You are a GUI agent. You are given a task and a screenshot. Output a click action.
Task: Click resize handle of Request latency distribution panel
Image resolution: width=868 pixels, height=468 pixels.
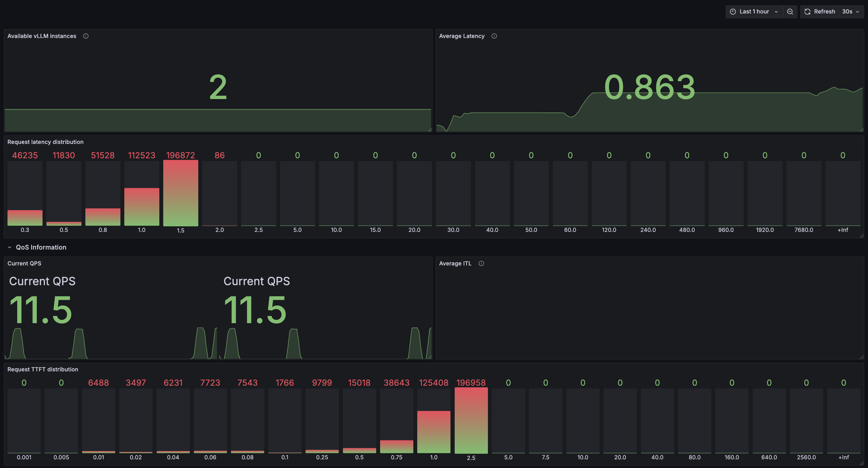(862, 236)
